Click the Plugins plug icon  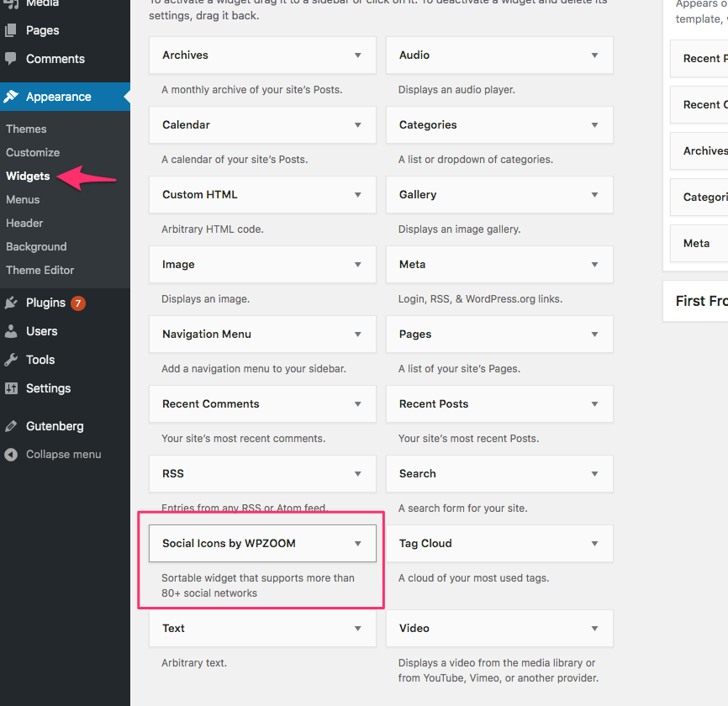11,303
